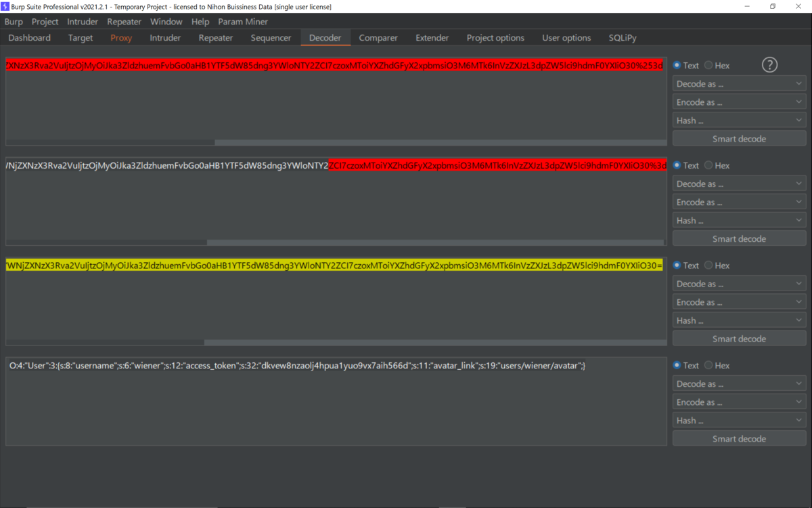Switch to the Repeater tab
The height and width of the screenshot is (508, 812).
tap(216, 38)
